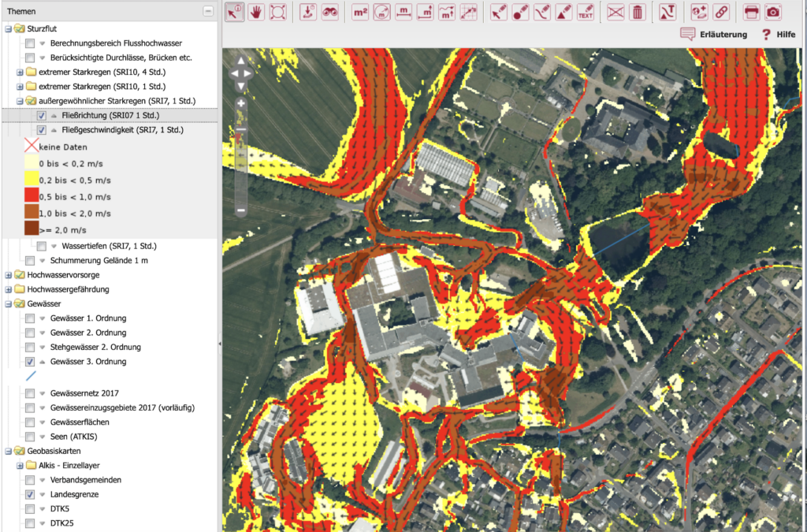This screenshot has width=807, height=532.
Task: Expand the Hochwasservorsorge group
Action: [9, 275]
